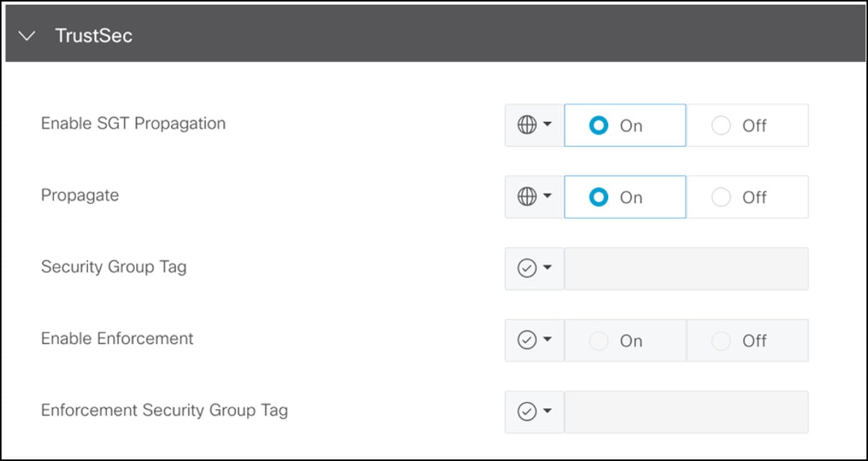Select Off for Propagate
The width and height of the screenshot is (868, 461).
pyautogui.click(x=747, y=197)
